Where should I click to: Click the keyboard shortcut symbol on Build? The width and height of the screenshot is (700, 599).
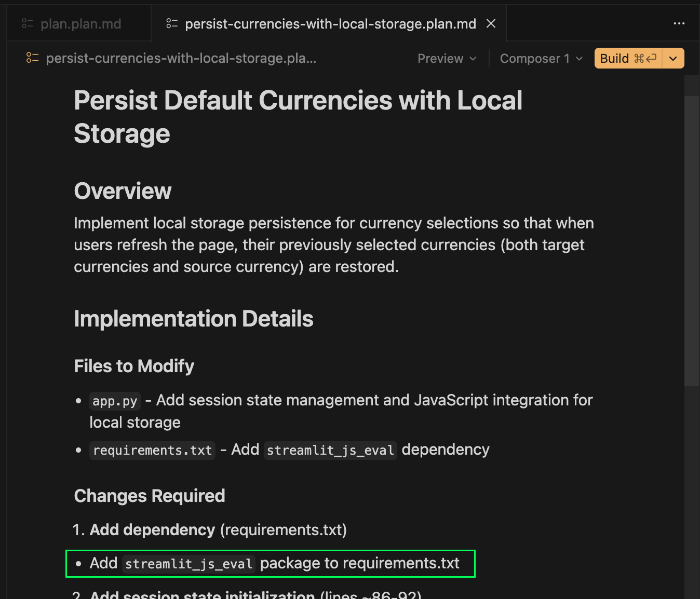click(645, 59)
